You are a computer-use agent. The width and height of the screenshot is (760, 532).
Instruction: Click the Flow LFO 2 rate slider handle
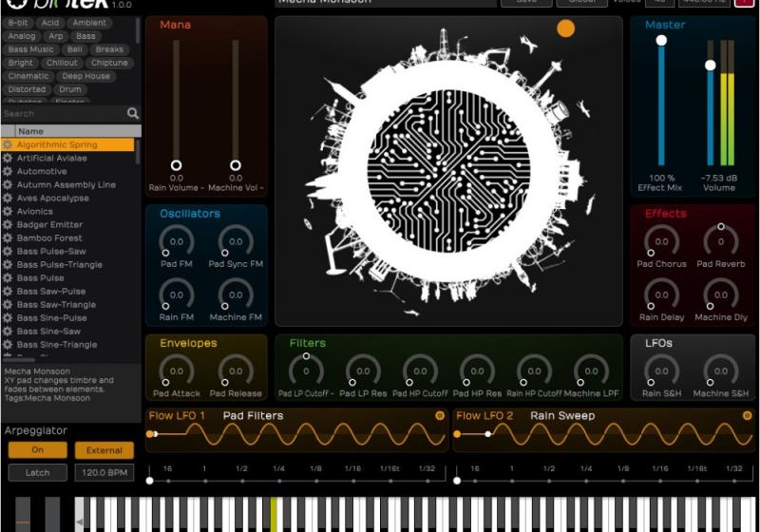tap(457, 481)
